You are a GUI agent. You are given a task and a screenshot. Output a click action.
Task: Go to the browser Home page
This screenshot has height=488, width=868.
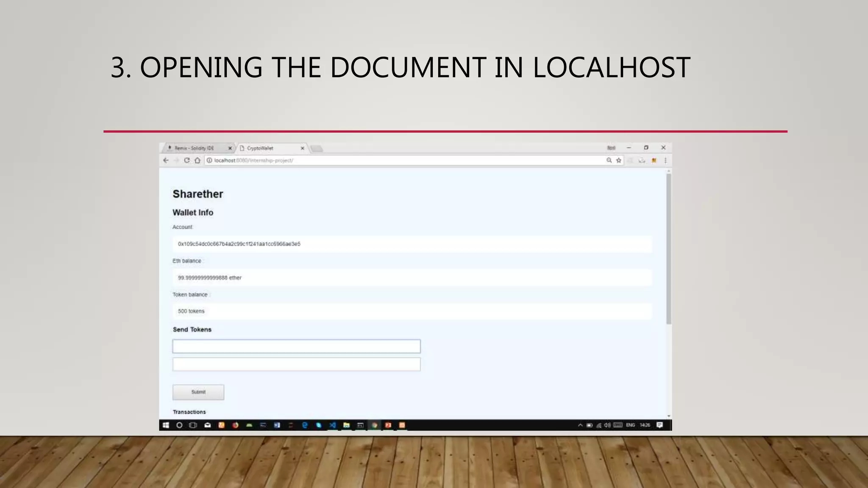point(198,161)
